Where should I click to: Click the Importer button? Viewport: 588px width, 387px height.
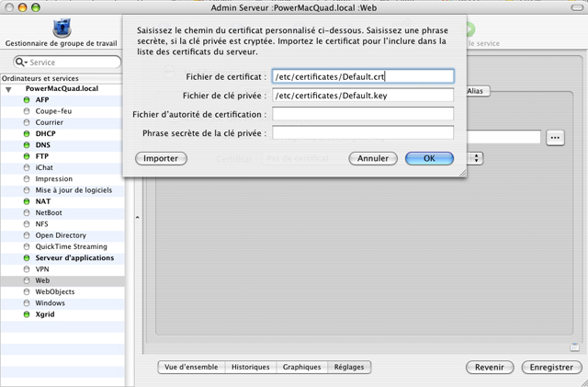(161, 158)
